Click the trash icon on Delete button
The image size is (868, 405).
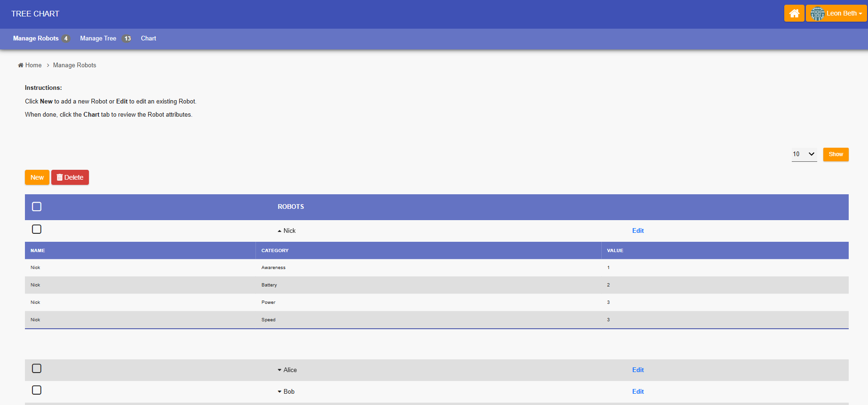(x=60, y=177)
